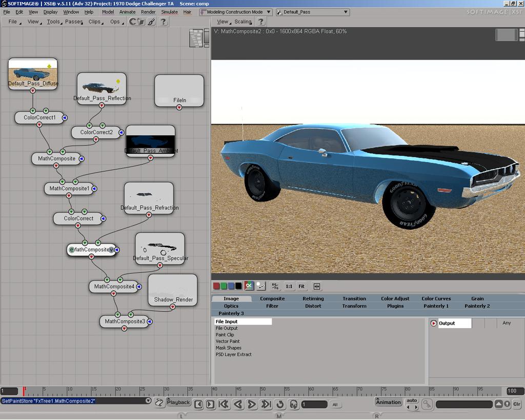Select the ColorCorrect2 node
The image size is (525, 420).
[96, 132]
